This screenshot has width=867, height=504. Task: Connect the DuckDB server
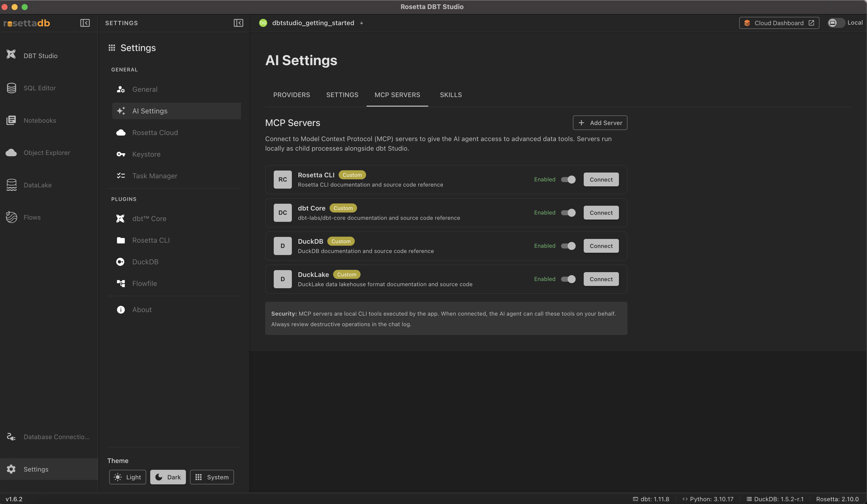(x=601, y=246)
